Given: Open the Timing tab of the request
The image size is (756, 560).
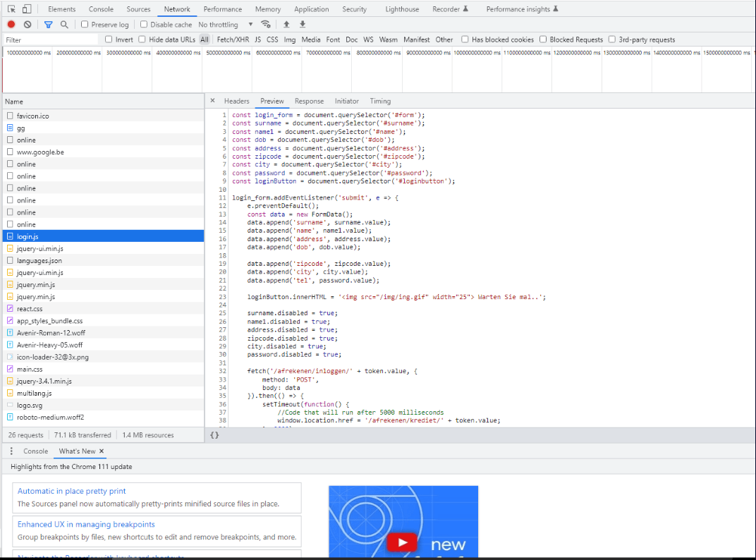Looking at the screenshot, I should [380, 102].
